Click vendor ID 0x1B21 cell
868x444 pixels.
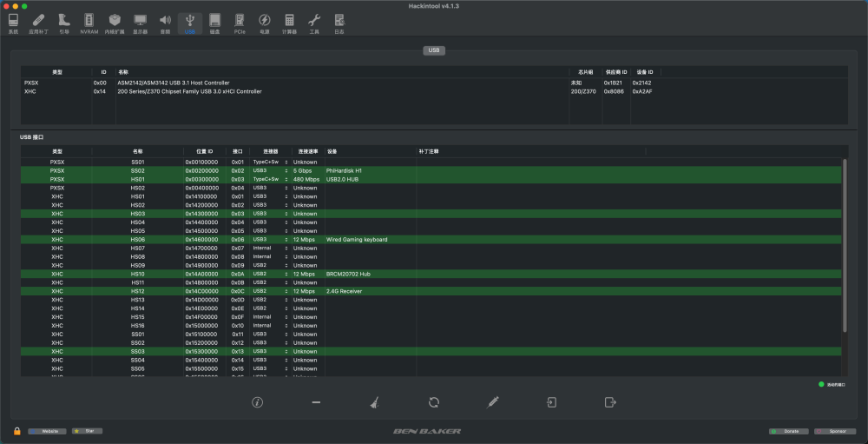(x=615, y=83)
